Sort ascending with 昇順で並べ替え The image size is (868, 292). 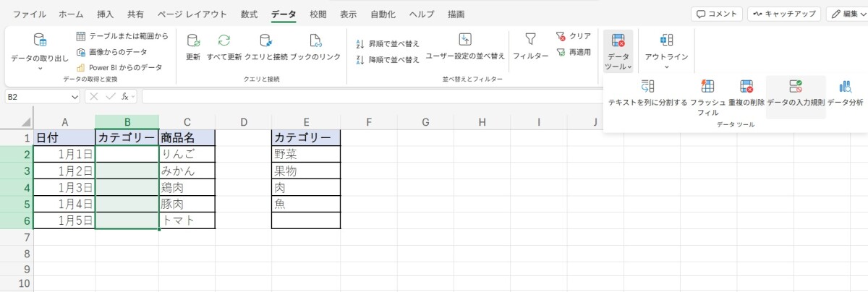click(x=388, y=43)
